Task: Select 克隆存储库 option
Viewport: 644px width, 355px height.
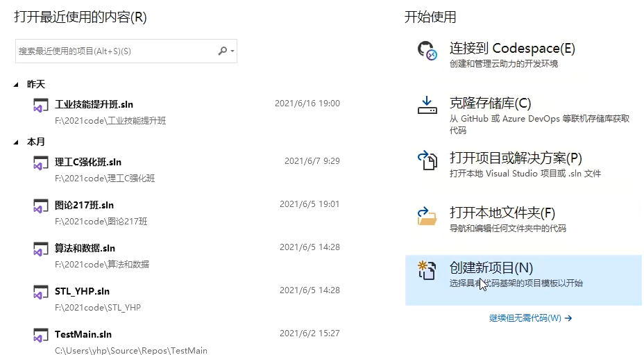Action: (x=490, y=104)
